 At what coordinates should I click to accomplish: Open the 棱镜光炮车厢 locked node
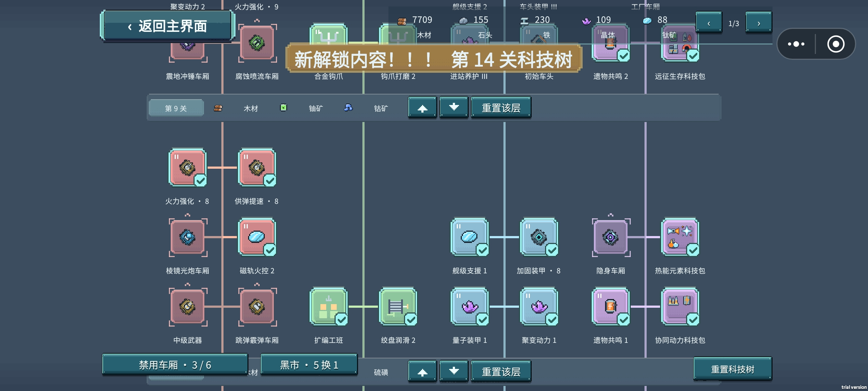(187, 237)
